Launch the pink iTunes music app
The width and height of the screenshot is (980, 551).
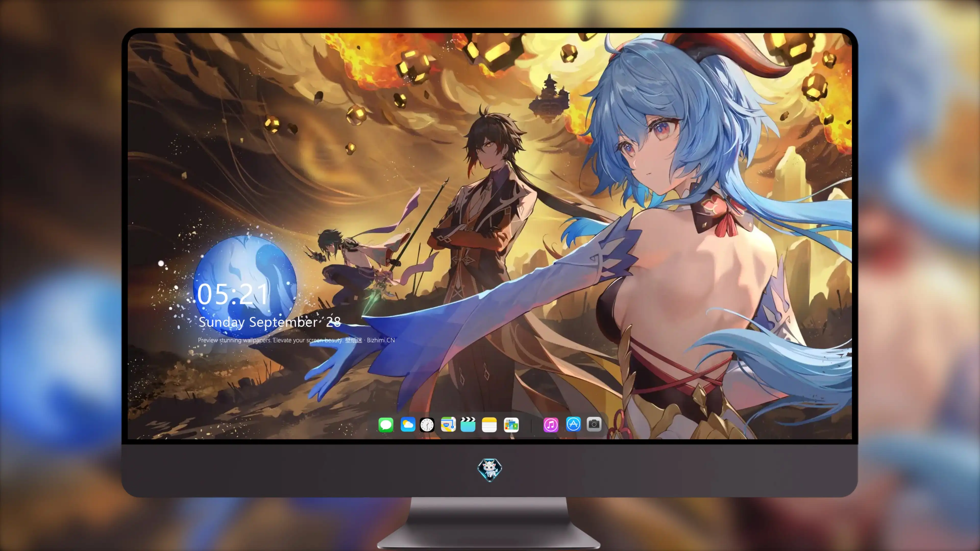point(551,425)
